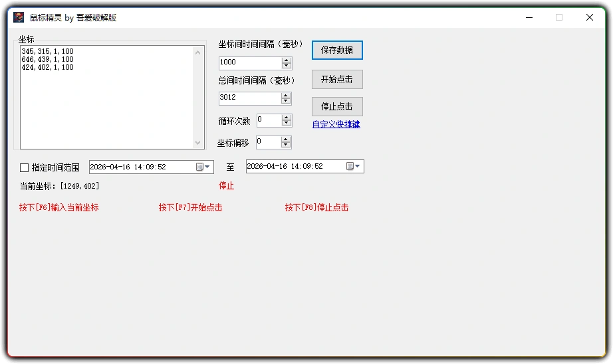Increase 总间时间间隔 value with up arrow
Image resolution: width=613 pixels, height=364 pixels.
tap(286, 95)
